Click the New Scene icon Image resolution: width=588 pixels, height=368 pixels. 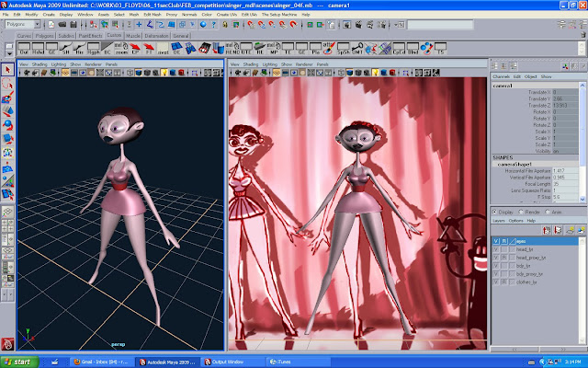[51, 25]
